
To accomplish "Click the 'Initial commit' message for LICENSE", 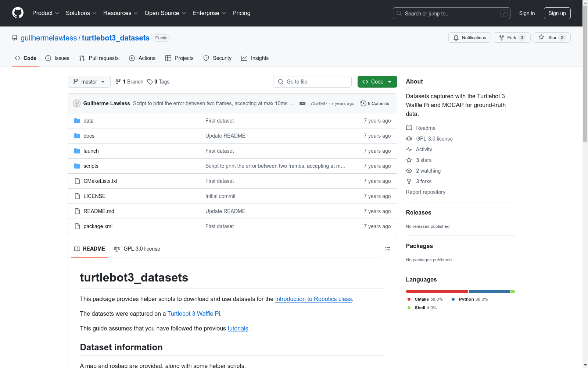I will (x=220, y=196).
